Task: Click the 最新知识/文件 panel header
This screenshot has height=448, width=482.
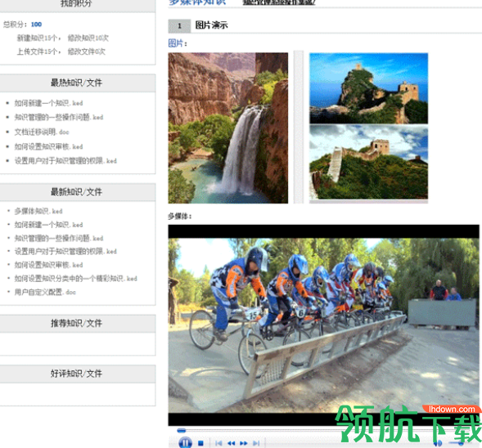Action: coord(76,192)
